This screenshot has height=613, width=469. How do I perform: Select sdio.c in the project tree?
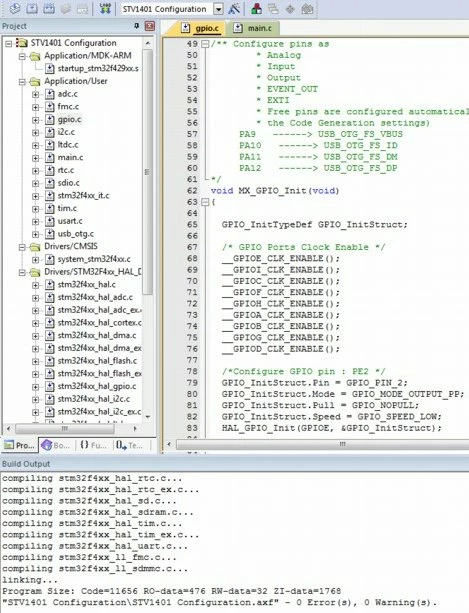click(69, 183)
